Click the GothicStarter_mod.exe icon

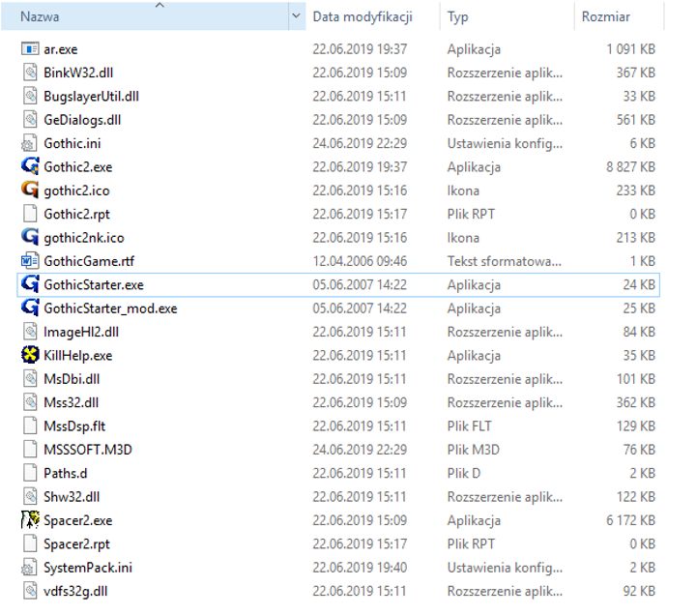pyautogui.click(x=30, y=308)
